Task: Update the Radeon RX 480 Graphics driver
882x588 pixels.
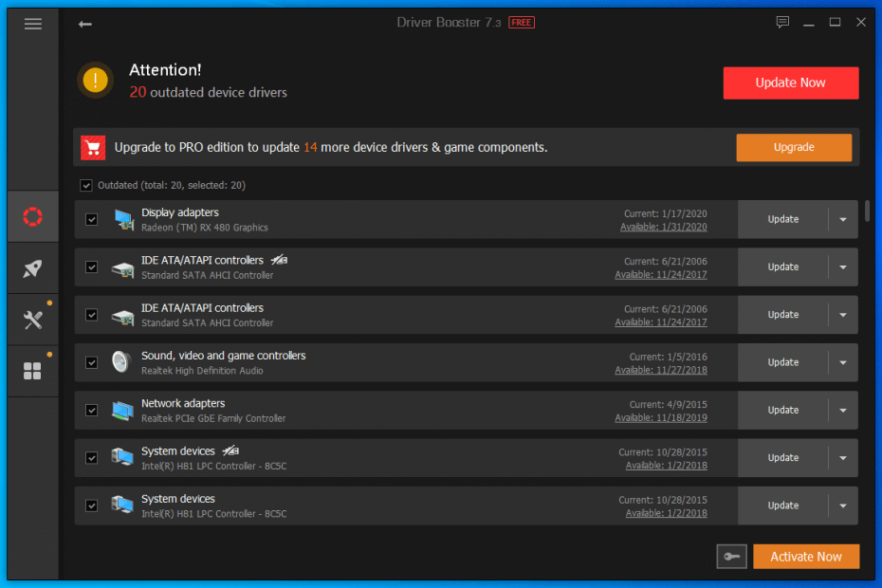Action: coord(783,219)
